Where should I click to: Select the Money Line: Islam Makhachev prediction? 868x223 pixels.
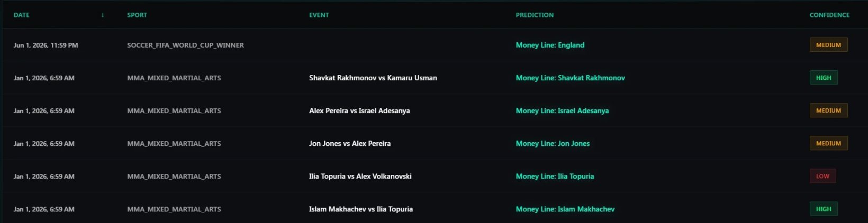point(565,209)
